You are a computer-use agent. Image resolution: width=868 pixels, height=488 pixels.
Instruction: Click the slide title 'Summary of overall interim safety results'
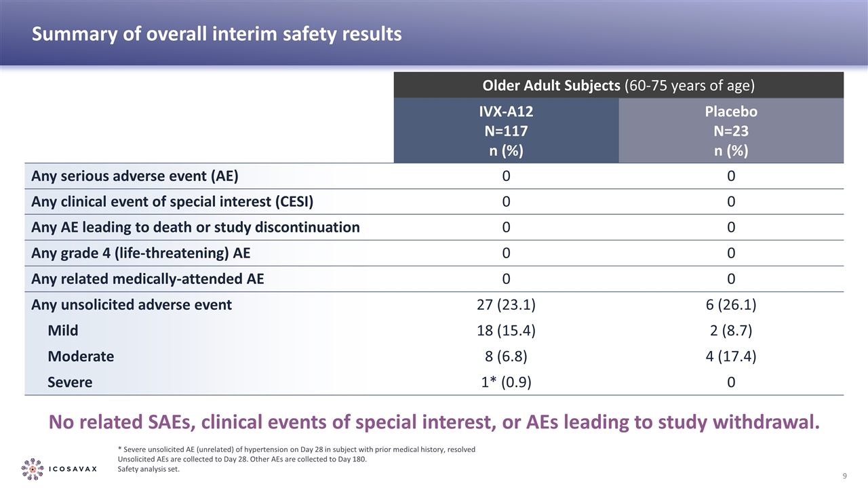tap(217, 33)
